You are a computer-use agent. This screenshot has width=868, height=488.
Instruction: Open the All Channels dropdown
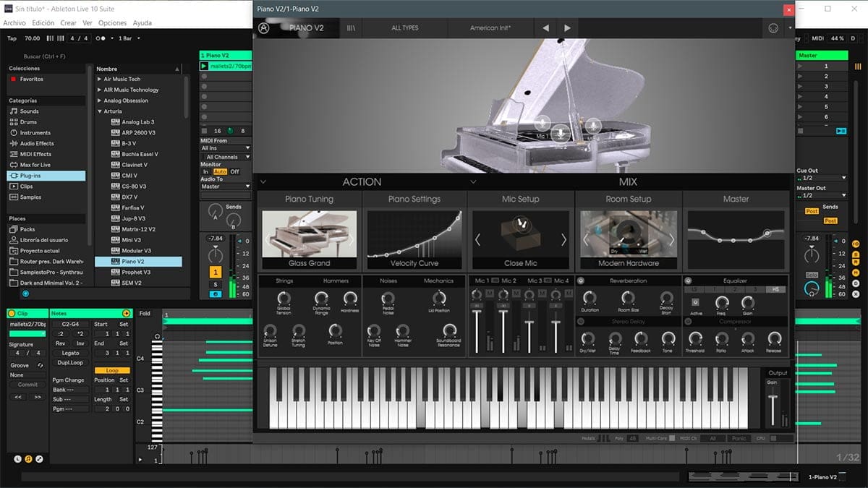226,157
